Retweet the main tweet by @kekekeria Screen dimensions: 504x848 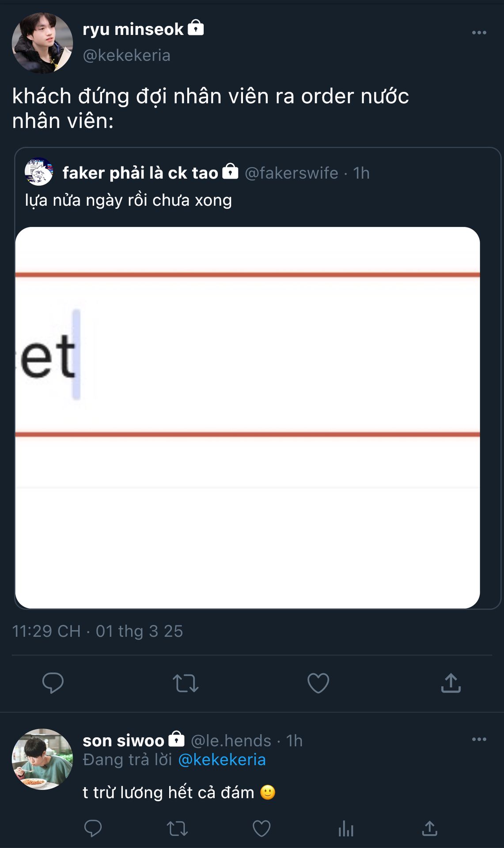click(x=186, y=683)
